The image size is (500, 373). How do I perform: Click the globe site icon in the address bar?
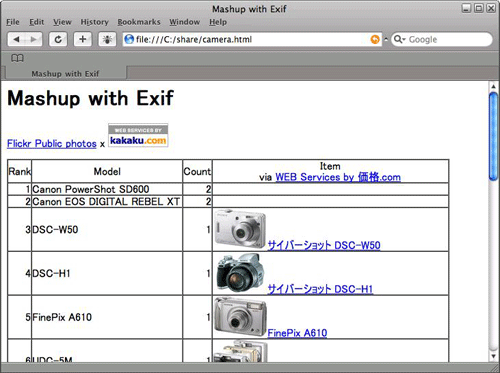[129, 39]
